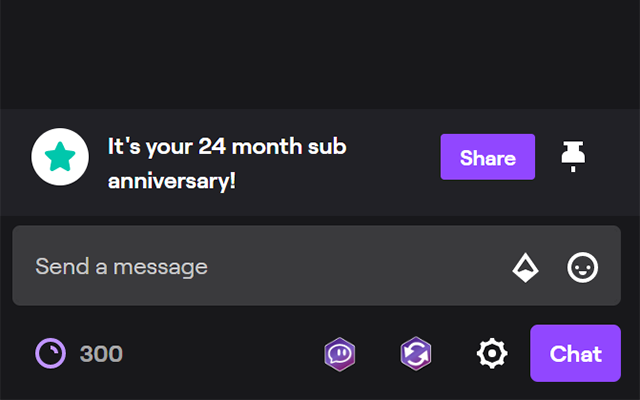Click the purple Chat send button
The image size is (640, 400).
click(x=576, y=353)
